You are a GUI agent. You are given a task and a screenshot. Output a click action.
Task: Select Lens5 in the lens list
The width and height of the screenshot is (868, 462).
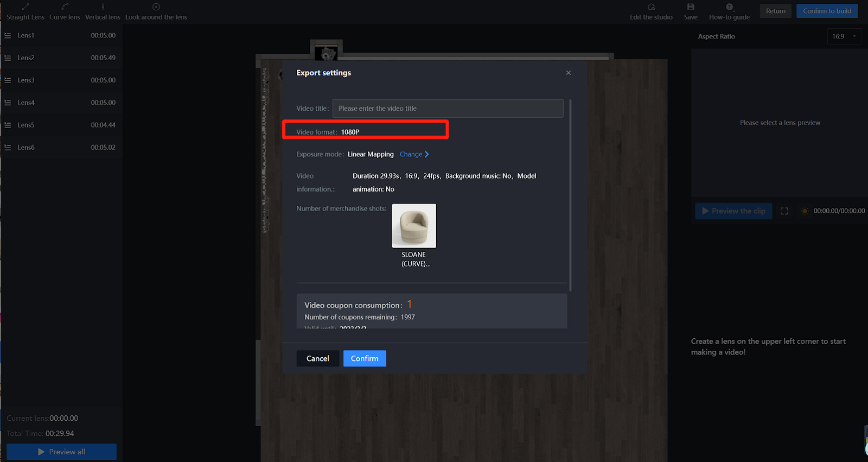[x=61, y=125]
